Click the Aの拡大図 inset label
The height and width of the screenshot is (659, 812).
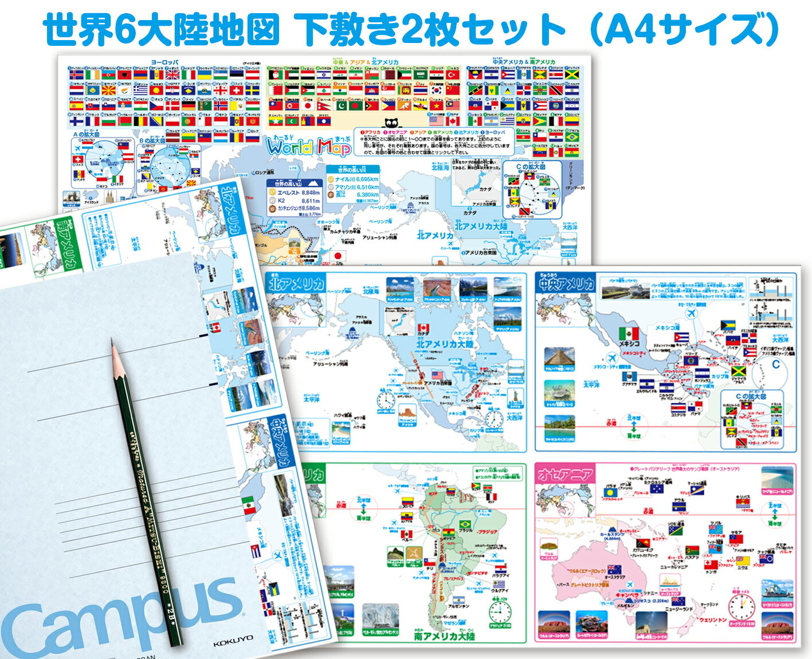[x=87, y=135]
